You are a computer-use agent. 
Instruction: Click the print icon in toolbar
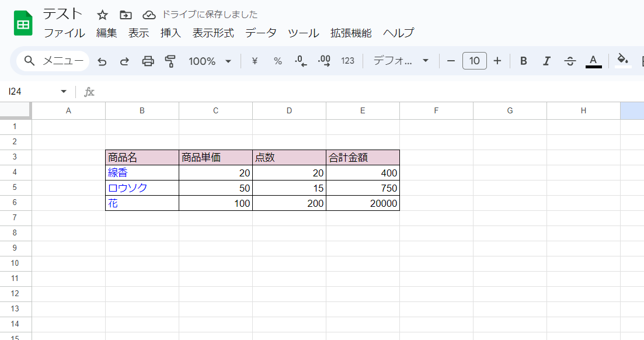point(148,61)
